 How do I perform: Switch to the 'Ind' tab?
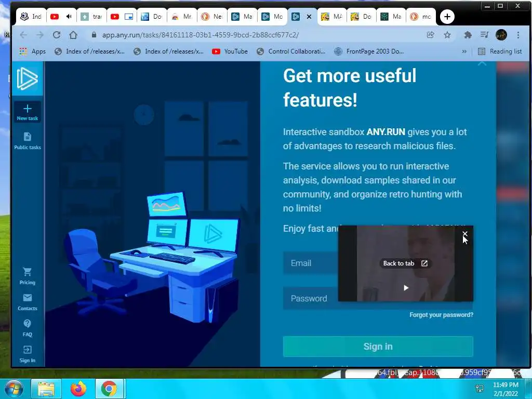[31, 17]
